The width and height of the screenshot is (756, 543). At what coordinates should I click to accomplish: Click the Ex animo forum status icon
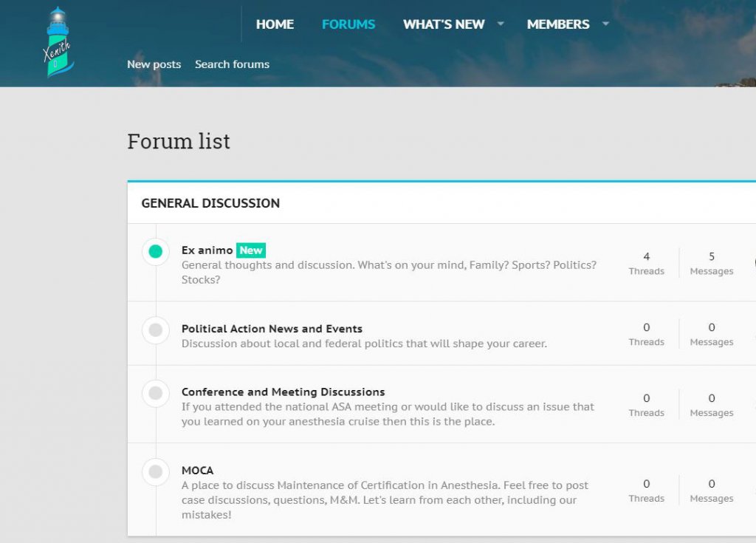[x=155, y=251]
